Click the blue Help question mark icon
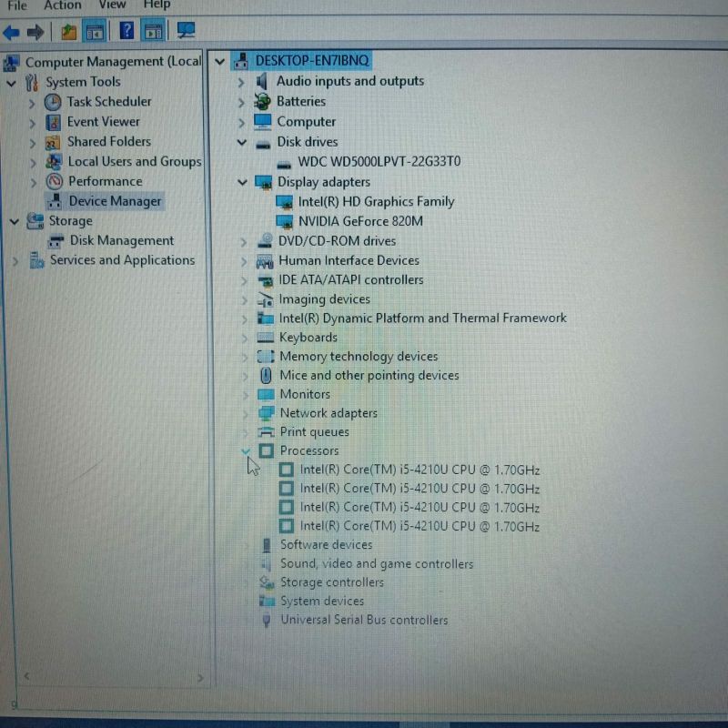The width and height of the screenshot is (728, 728). point(126,31)
